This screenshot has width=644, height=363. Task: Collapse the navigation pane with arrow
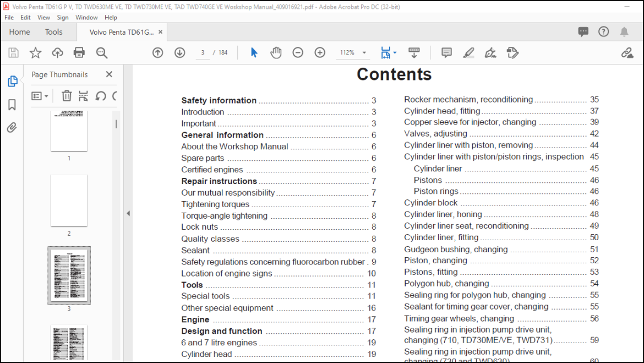tap(128, 213)
